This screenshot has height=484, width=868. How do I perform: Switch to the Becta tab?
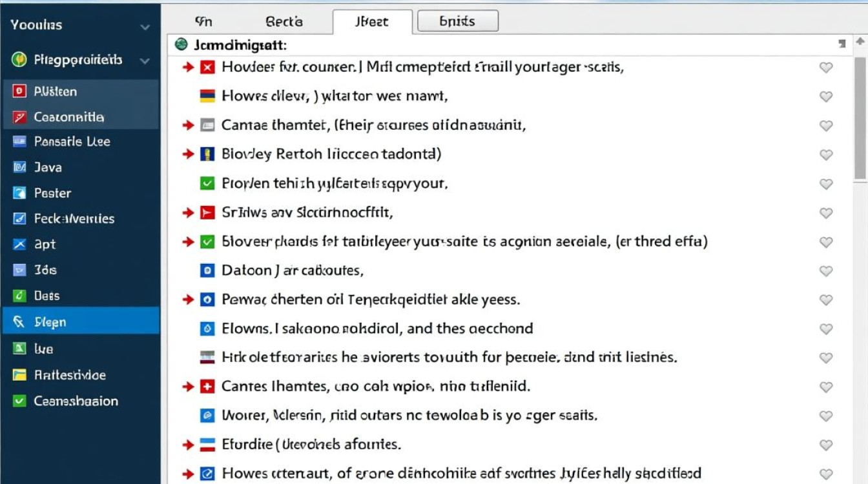284,21
